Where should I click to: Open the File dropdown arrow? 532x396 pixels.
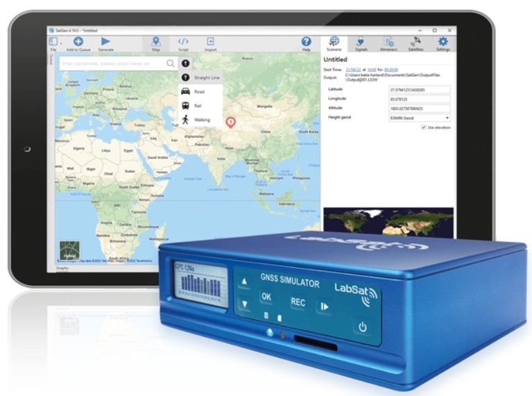[61, 44]
